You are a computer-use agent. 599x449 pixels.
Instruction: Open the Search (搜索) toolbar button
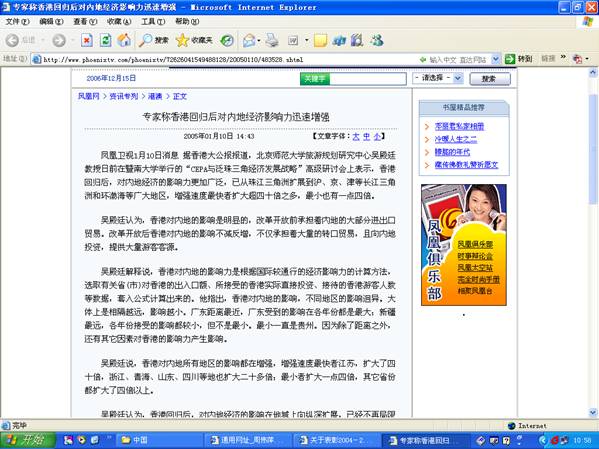tap(154, 40)
